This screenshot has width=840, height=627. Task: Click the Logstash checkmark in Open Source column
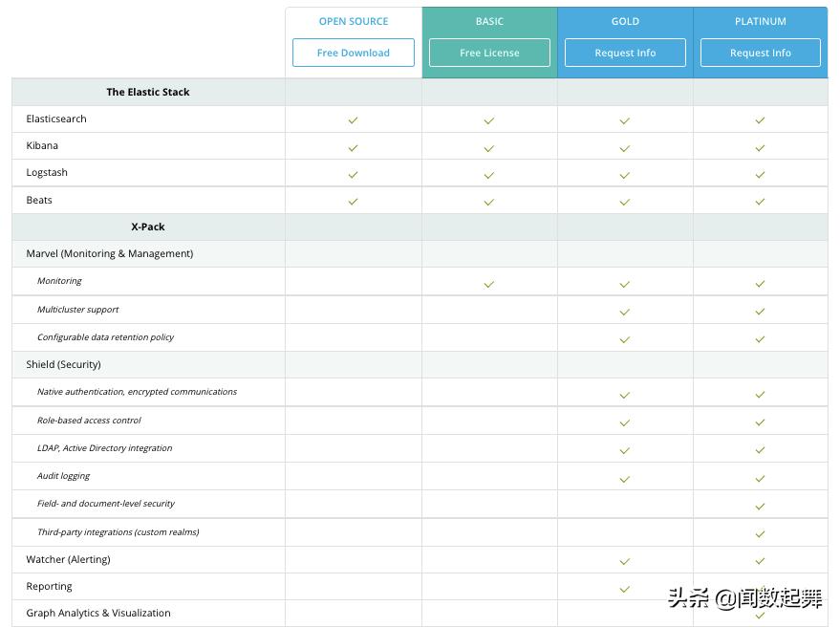pos(353,174)
